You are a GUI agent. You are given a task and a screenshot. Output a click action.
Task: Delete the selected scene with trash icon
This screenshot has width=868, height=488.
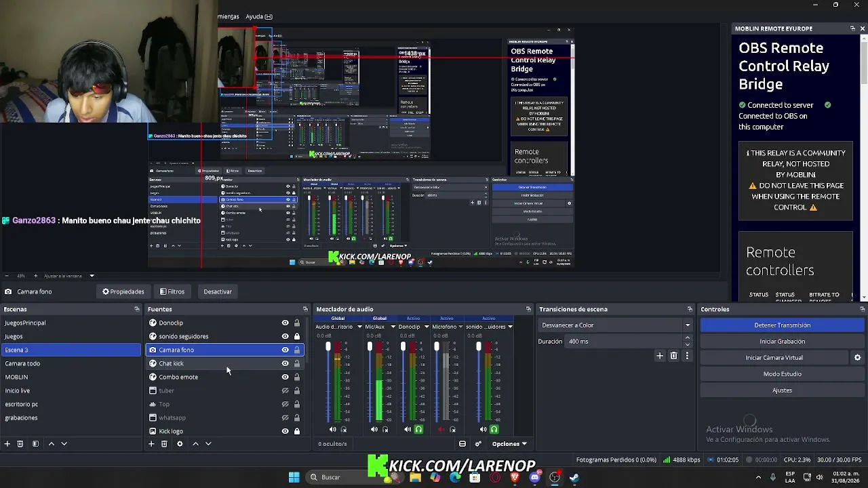point(20,444)
